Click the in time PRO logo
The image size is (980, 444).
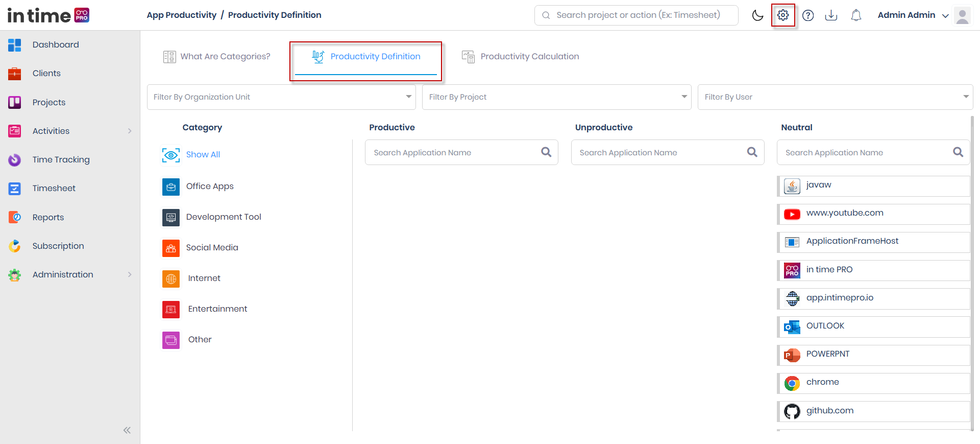(48, 15)
